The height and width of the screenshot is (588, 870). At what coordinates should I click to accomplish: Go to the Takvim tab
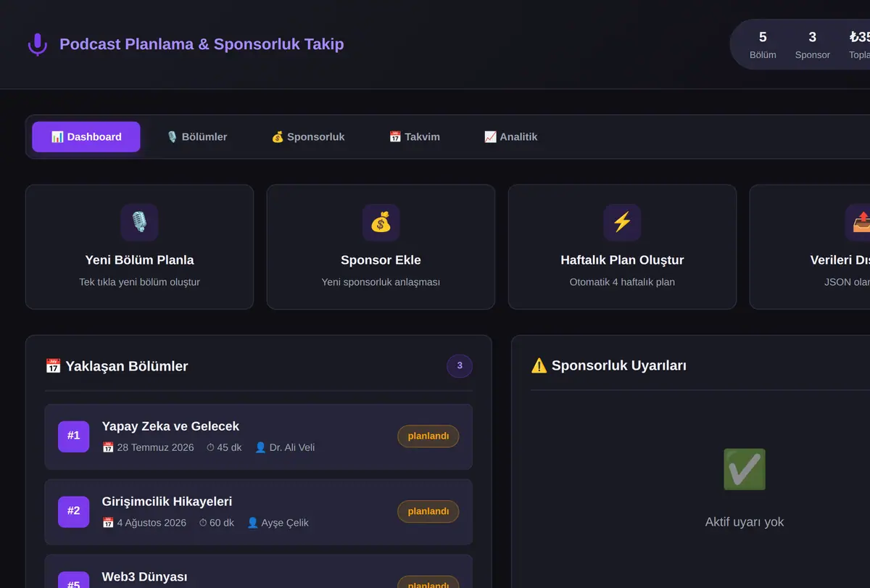(x=415, y=137)
